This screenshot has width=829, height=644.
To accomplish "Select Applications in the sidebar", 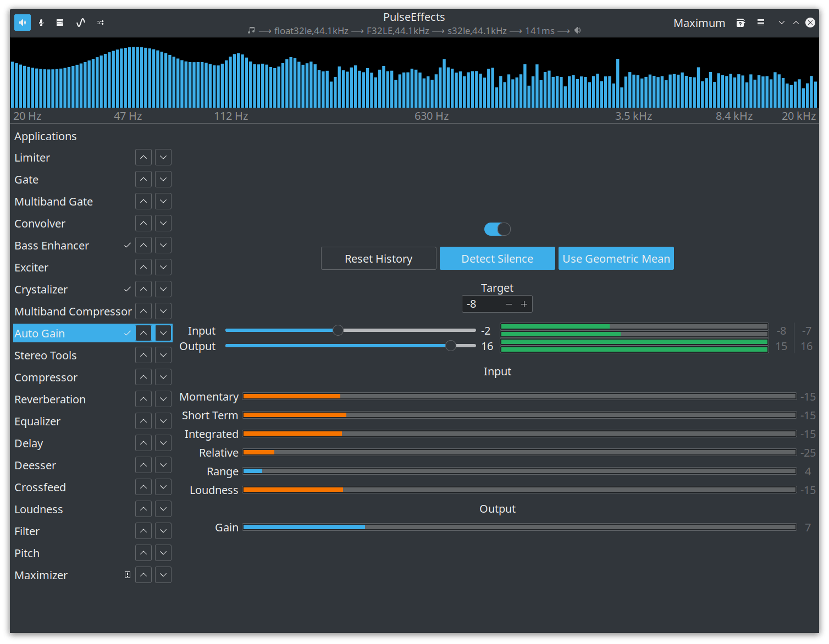I will (x=46, y=136).
